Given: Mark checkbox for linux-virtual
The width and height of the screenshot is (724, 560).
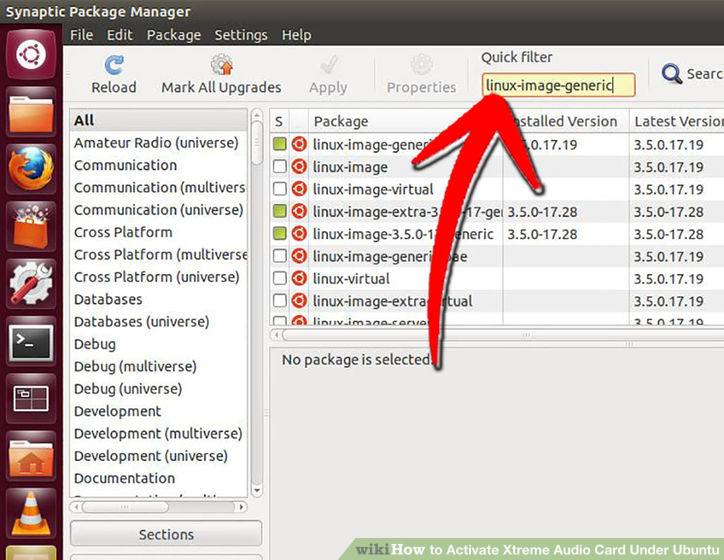Looking at the screenshot, I should (279, 278).
